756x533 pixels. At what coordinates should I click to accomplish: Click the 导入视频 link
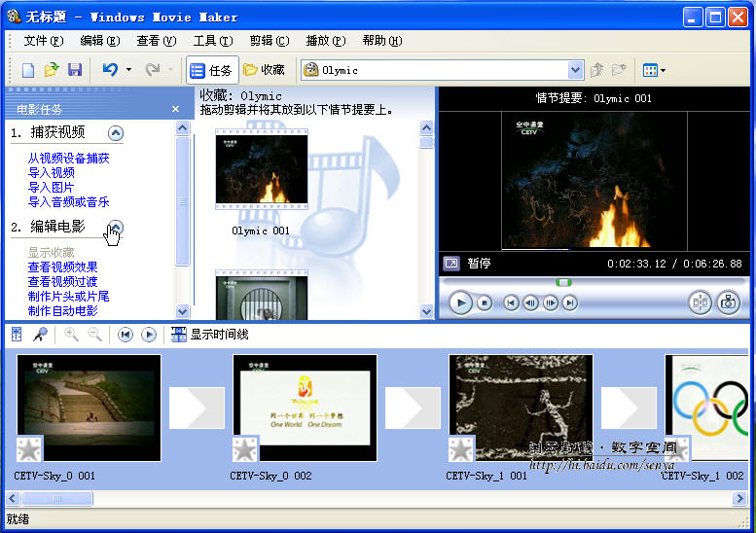52,172
